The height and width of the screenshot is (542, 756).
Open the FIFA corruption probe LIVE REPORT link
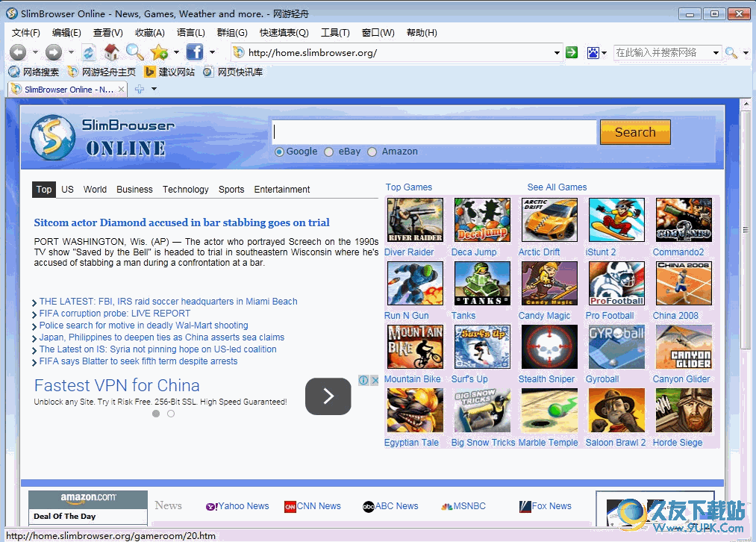click(x=115, y=314)
